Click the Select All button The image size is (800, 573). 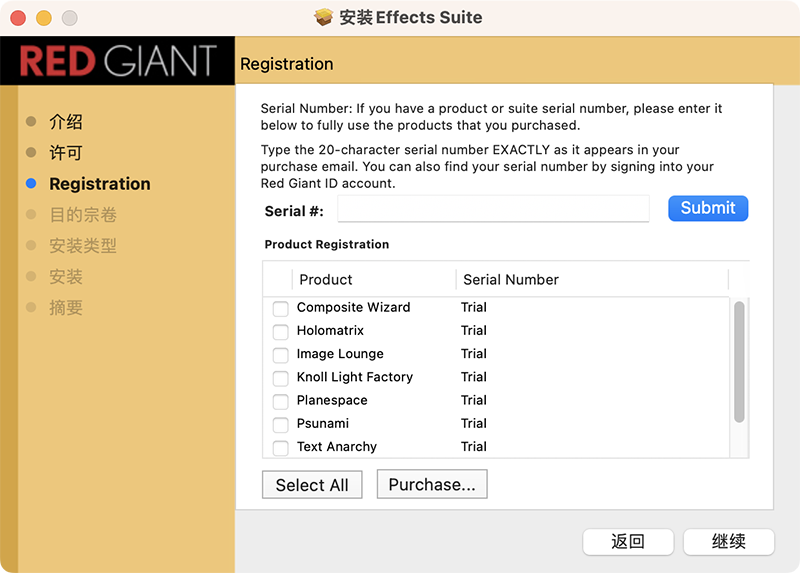[x=312, y=485]
